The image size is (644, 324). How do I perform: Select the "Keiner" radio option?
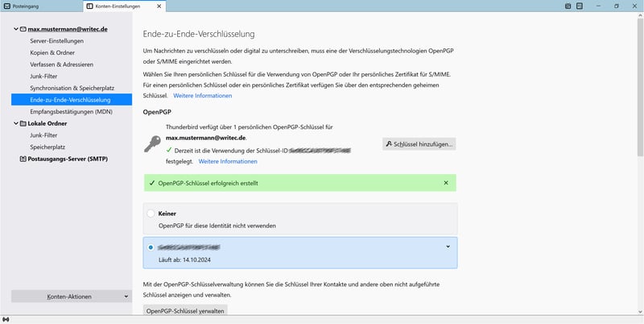(x=151, y=214)
